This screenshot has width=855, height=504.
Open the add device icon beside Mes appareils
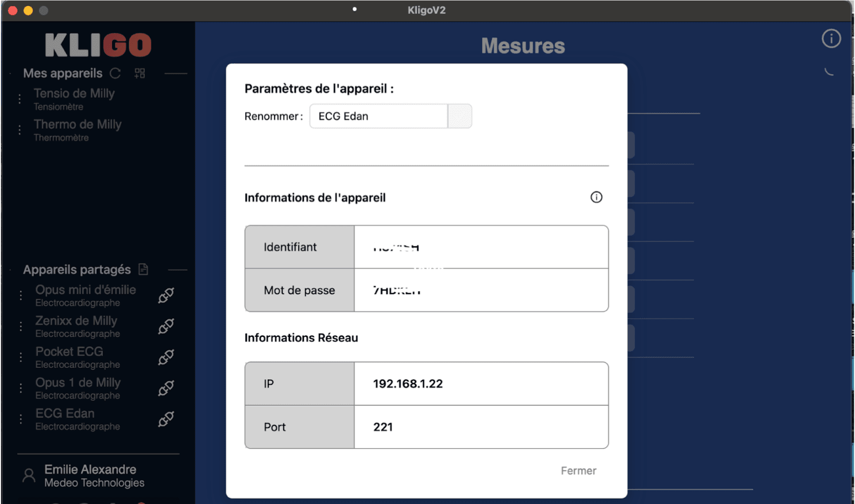coord(139,73)
